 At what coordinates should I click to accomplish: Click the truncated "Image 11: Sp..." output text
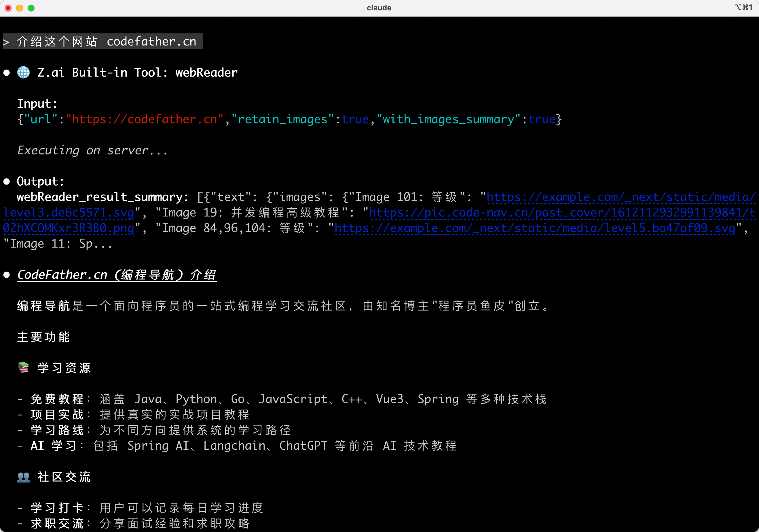tap(58, 244)
